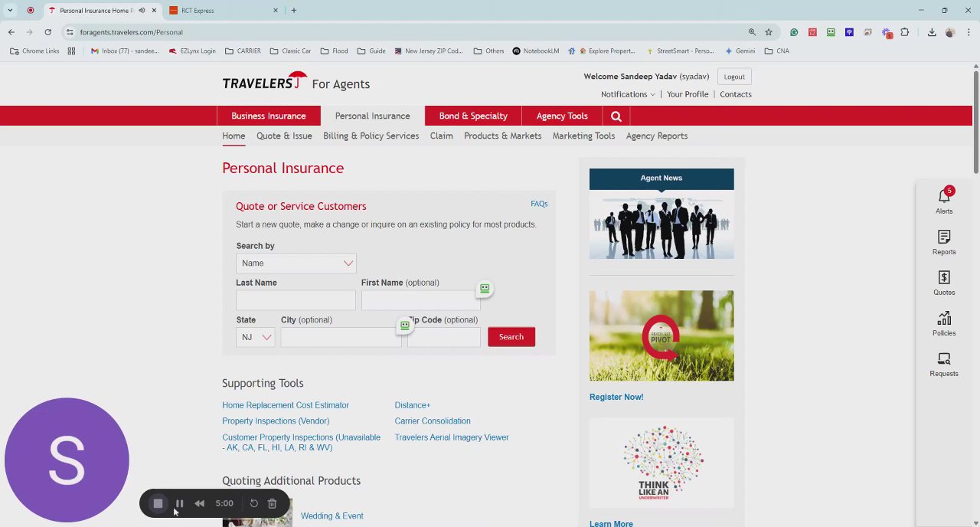Viewport: 980px width, 527px height.
Task: Open the Carrier Consolidation link
Action: pos(433,421)
